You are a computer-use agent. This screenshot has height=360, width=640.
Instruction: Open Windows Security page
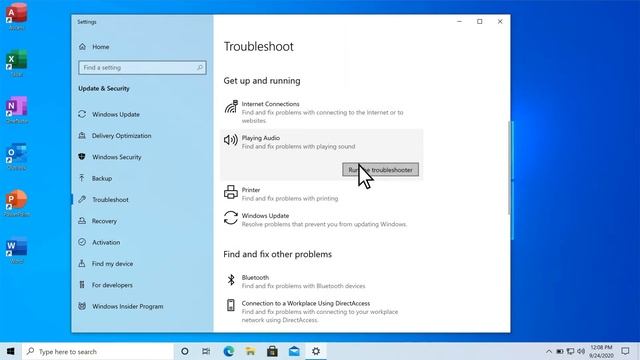[116, 157]
